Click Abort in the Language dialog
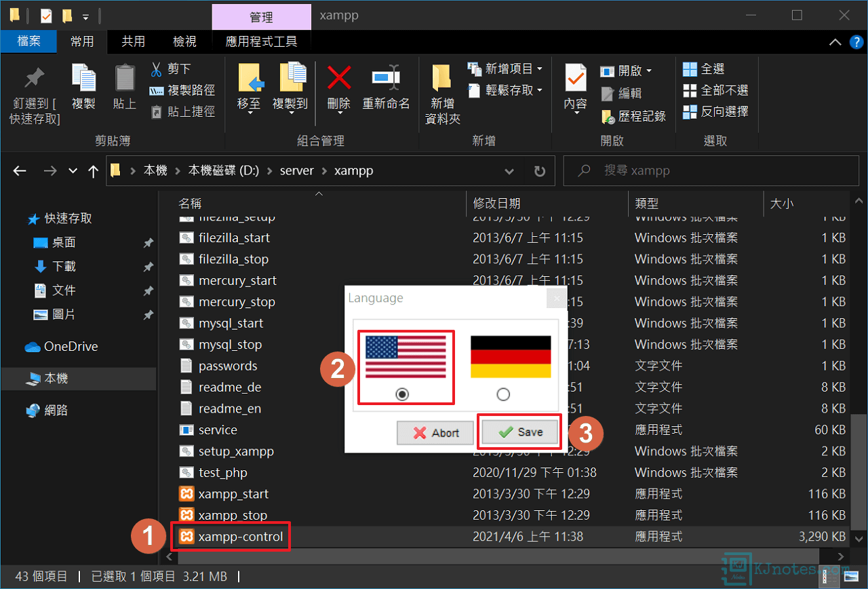868x589 pixels. 435,433
